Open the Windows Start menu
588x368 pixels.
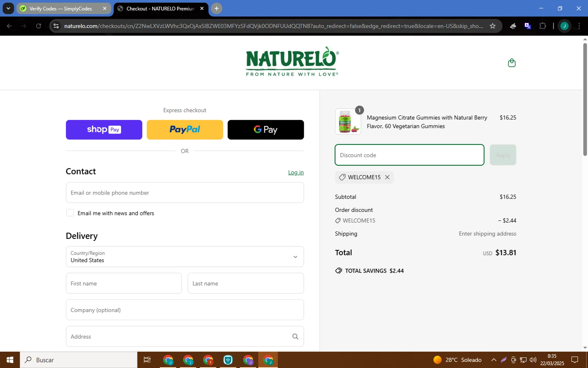click(10, 360)
